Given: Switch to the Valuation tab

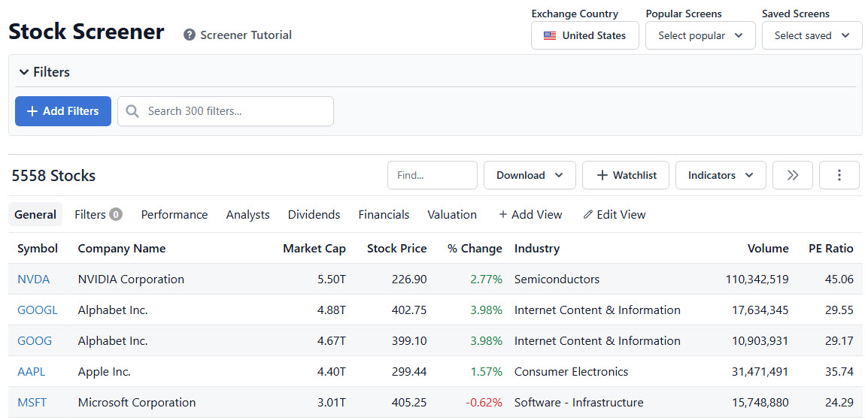Looking at the screenshot, I should click(x=452, y=214).
